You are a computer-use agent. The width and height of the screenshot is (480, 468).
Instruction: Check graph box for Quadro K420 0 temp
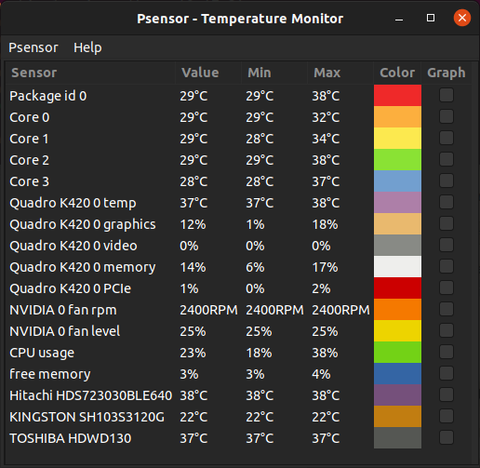point(446,202)
